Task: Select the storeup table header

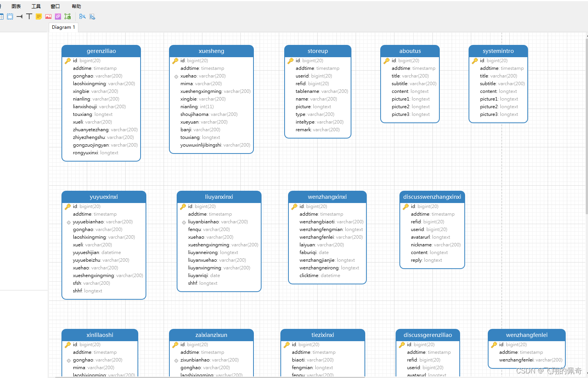Action: point(318,51)
